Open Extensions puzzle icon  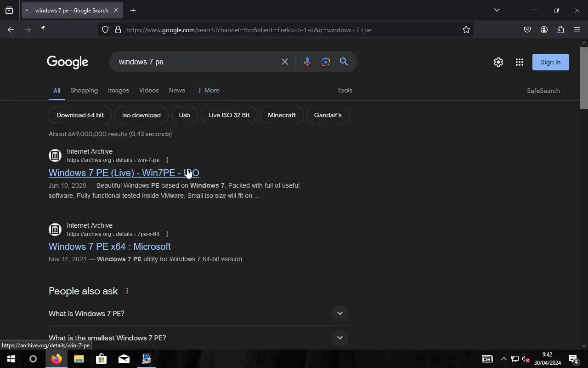click(560, 30)
